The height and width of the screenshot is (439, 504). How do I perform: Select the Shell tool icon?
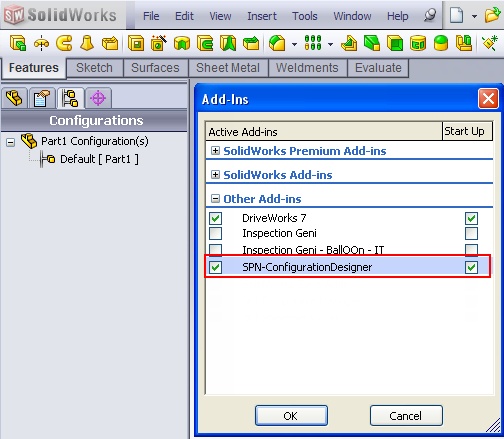[x=395, y=43]
